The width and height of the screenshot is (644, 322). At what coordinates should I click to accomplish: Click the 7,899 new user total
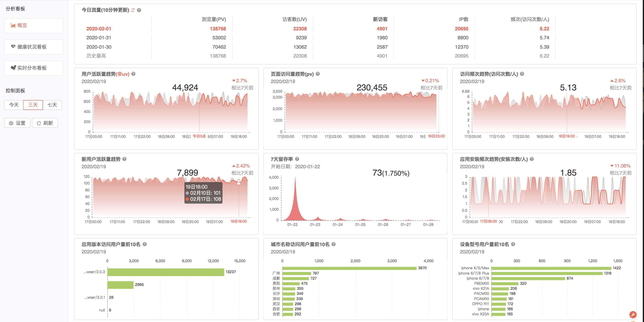pos(187,173)
